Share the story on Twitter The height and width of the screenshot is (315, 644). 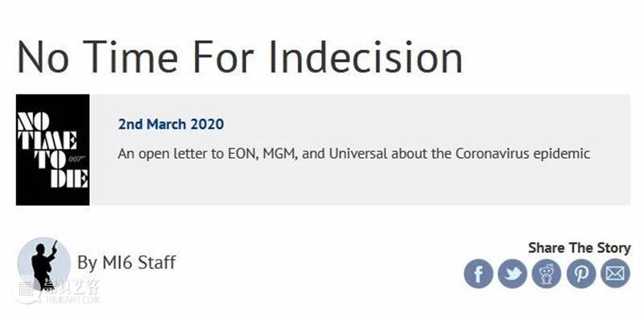click(x=513, y=273)
